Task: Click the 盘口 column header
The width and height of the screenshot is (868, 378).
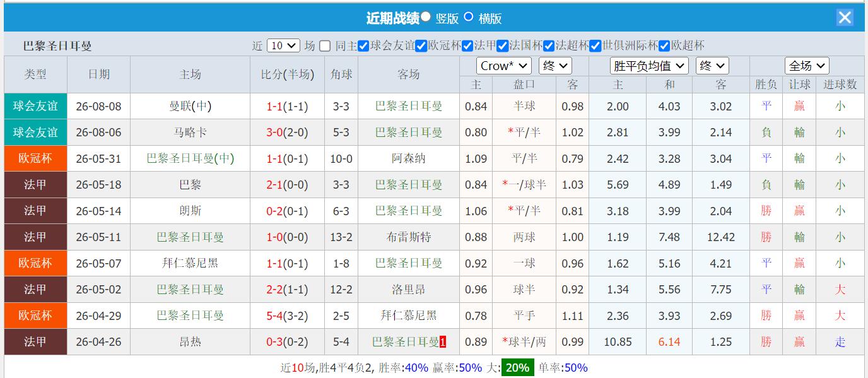Action: pos(524,85)
